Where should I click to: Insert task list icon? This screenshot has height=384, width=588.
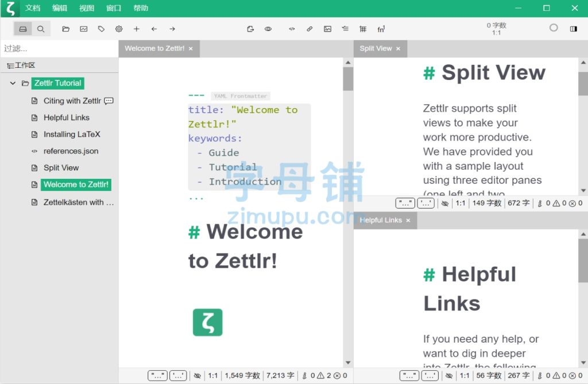(x=345, y=29)
